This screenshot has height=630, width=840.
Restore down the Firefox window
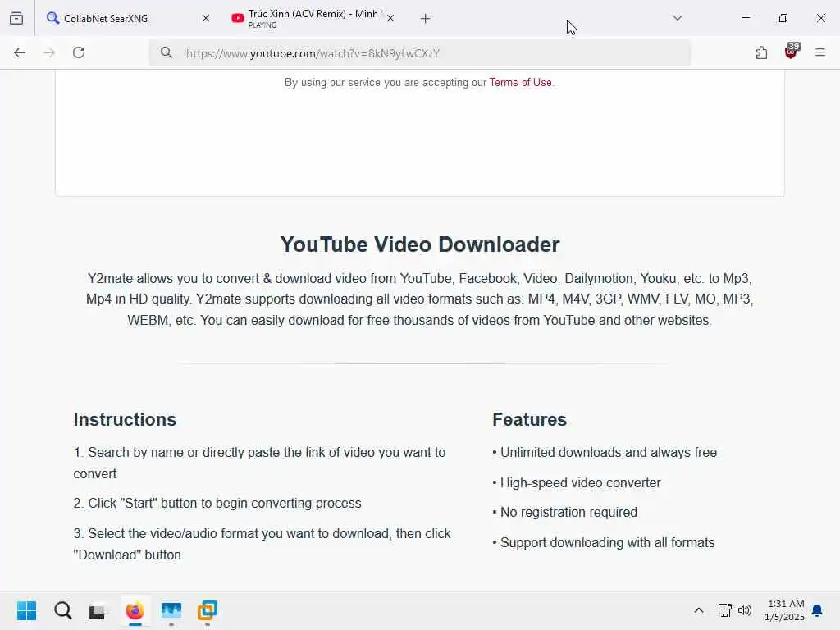point(783,18)
